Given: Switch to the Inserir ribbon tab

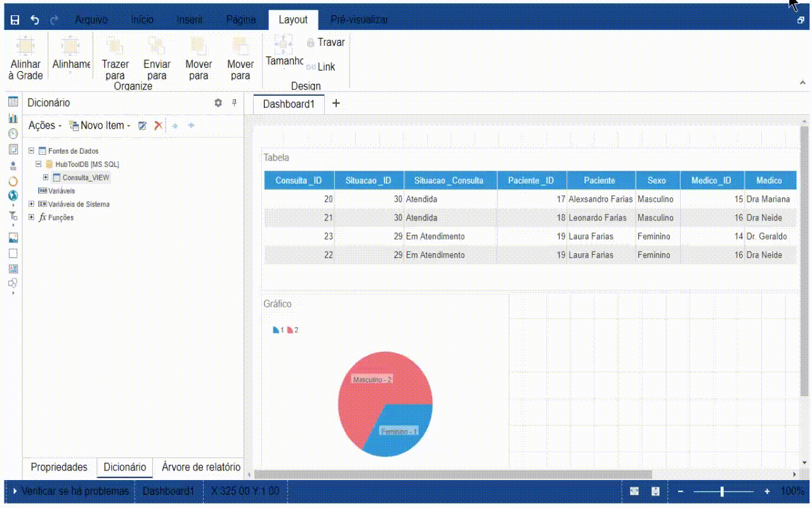Looking at the screenshot, I should click(x=190, y=20).
